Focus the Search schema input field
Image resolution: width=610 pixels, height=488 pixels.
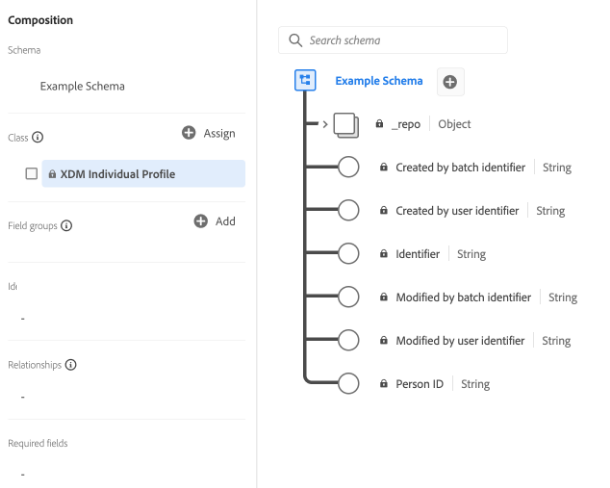click(x=402, y=40)
